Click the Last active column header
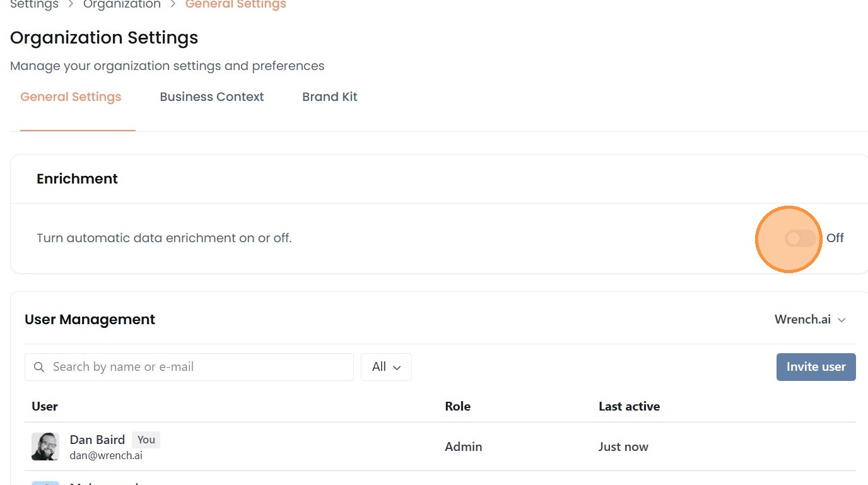 pos(629,407)
